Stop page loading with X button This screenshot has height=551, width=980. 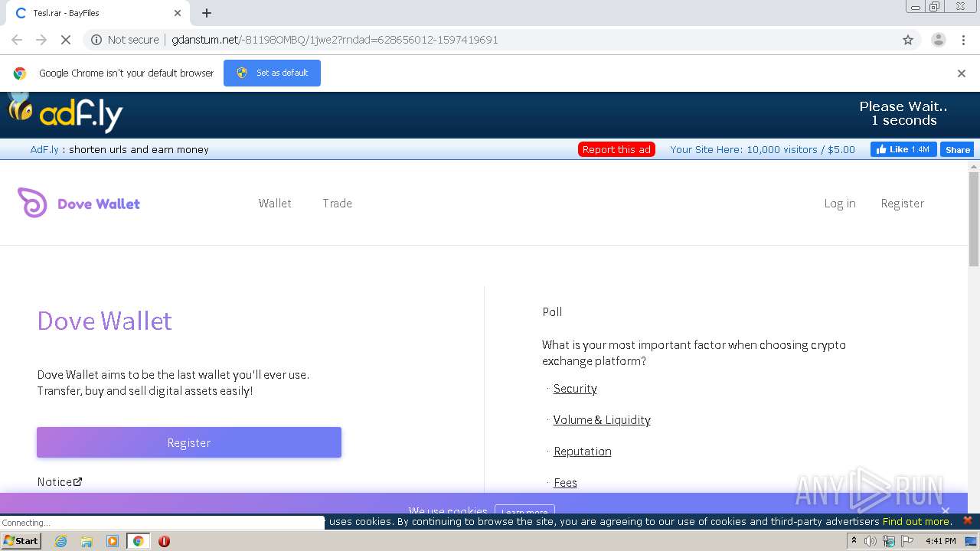pyautogui.click(x=66, y=40)
